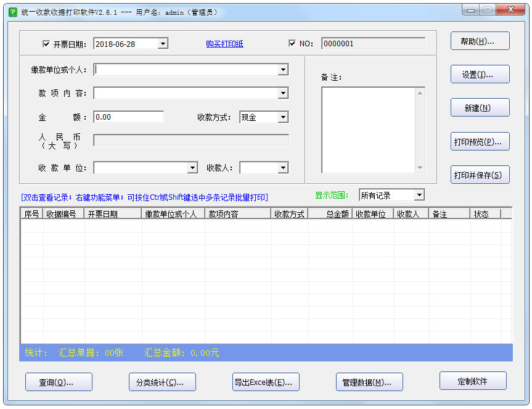532x409 pixels.
Task: Sort by 总金额 column header
Action: click(330, 214)
